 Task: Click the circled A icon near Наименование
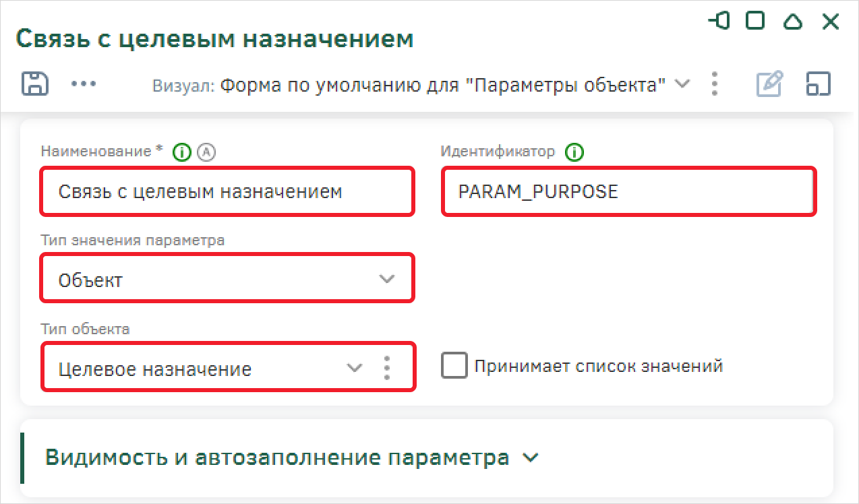(206, 152)
